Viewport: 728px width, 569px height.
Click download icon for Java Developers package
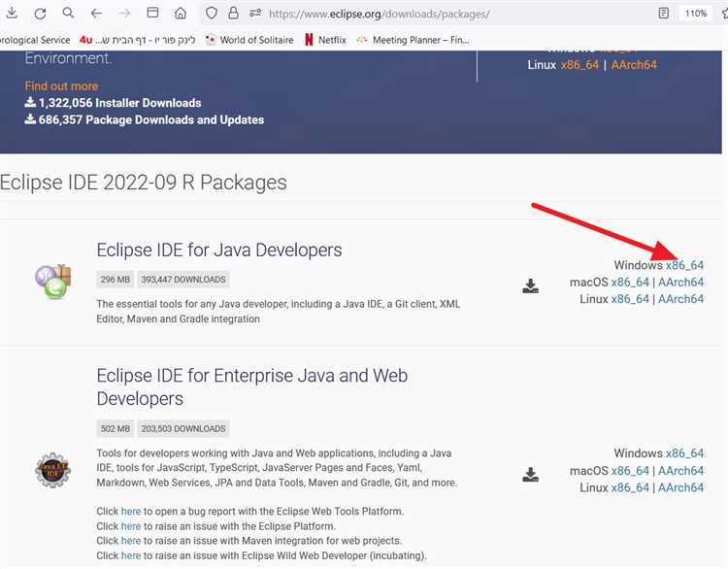point(530,285)
